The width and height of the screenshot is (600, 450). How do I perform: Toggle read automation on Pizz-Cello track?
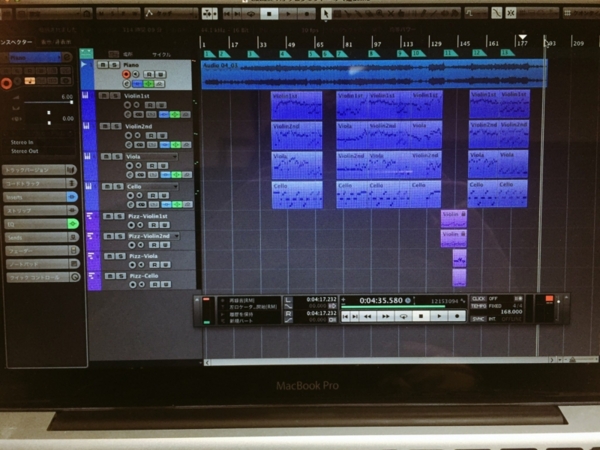155,284
